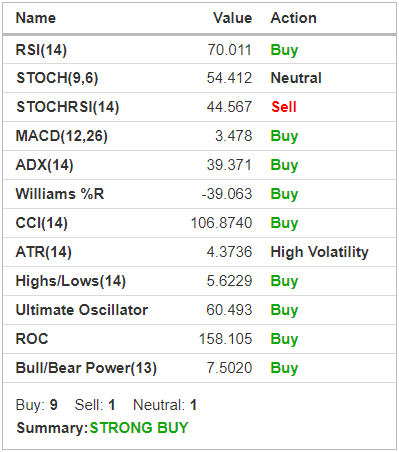The height and width of the screenshot is (452, 399).
Task: Click High Volatility action for ATR(14)
Action: point(319,252)
